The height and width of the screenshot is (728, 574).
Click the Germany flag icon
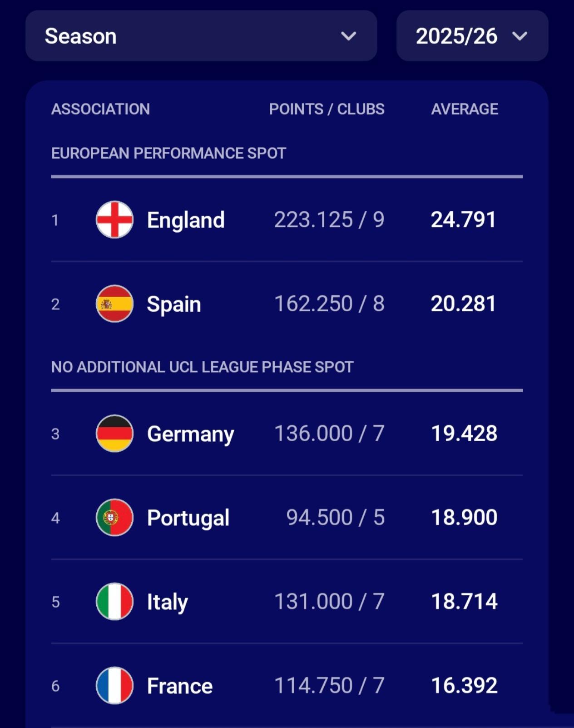pos(114,434)
